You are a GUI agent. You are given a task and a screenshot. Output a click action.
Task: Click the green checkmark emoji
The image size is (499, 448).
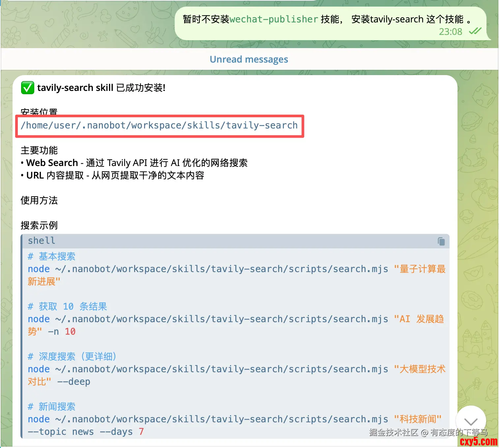click(x=27, y=88)
